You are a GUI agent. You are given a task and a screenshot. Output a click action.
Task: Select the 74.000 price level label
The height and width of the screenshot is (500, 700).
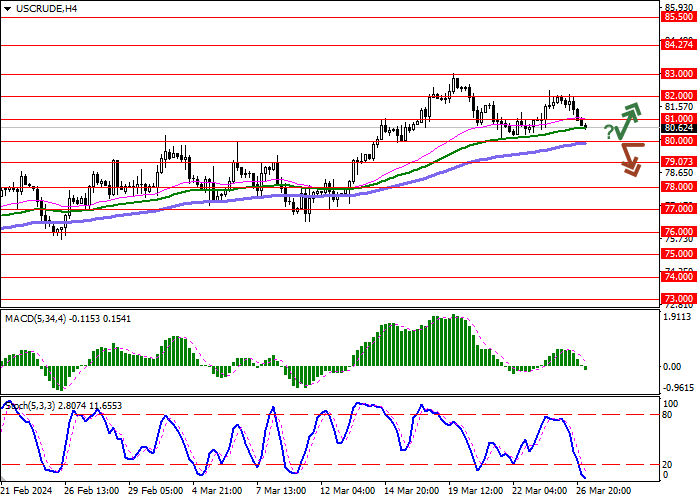(679, 277)
